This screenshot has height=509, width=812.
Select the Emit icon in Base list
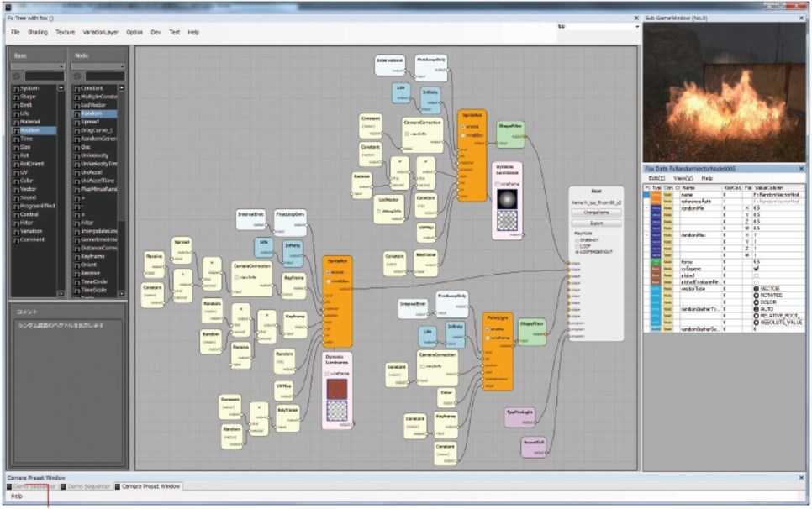pos(16,105)
